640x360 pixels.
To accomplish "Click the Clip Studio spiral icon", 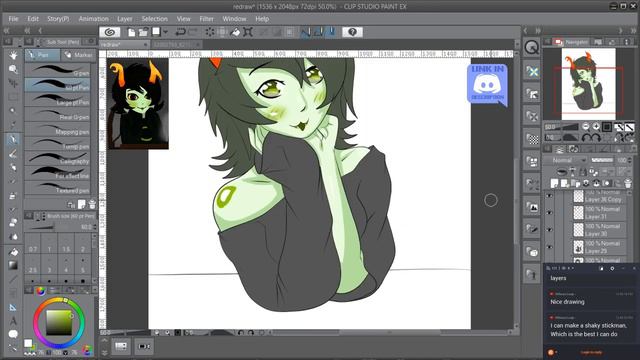I will (110, 32).
